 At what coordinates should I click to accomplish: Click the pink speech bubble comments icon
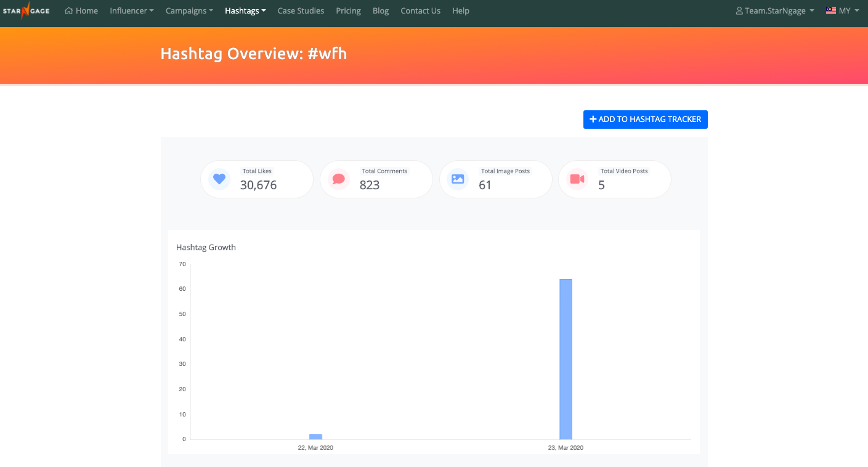click(x=338, y=179)
